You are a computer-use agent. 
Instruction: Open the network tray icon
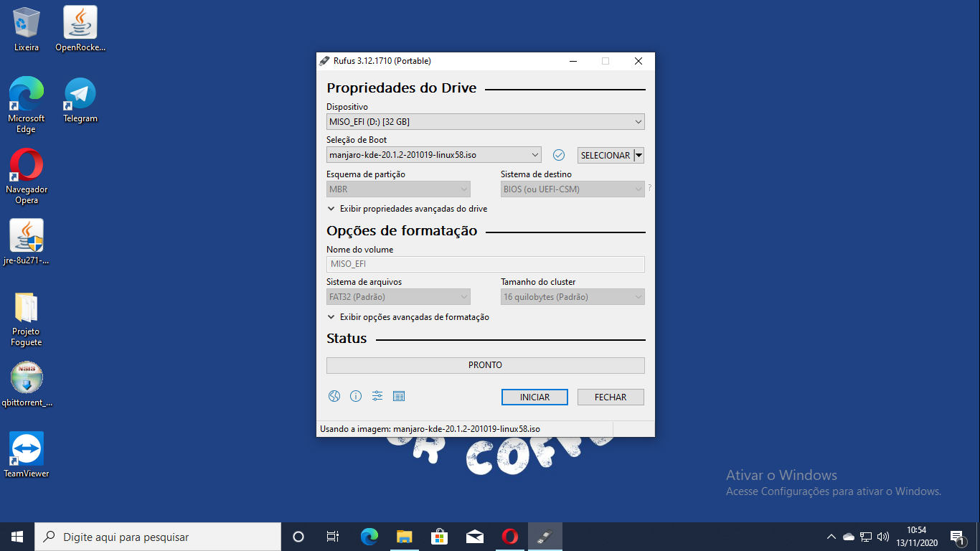pos(866,537)
